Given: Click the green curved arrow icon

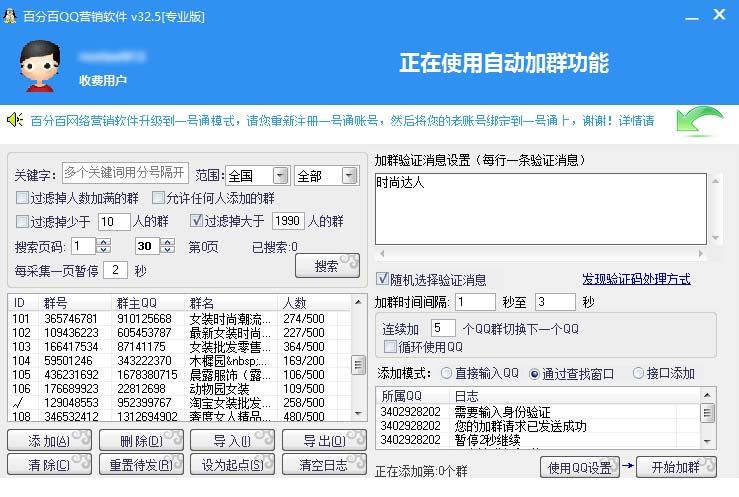Looking at the screenshot, I should (x=699, y=122).
